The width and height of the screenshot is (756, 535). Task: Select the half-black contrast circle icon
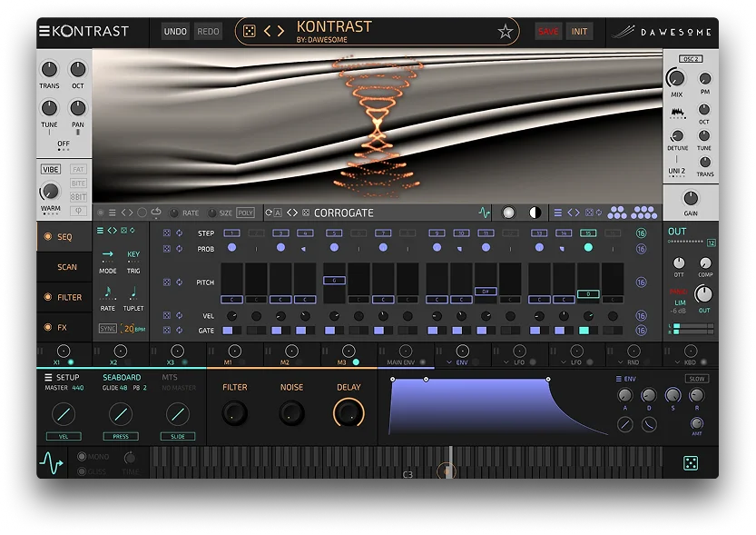[535, 213]
